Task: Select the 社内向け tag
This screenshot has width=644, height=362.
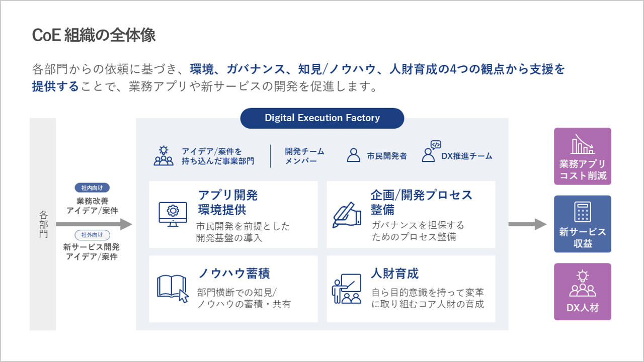Action: tap(92, 188)
